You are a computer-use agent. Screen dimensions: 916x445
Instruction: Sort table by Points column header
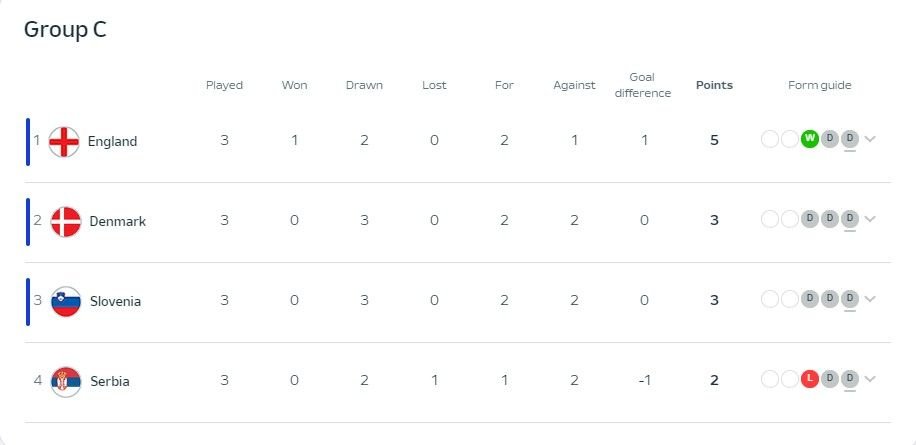(714, 85)
